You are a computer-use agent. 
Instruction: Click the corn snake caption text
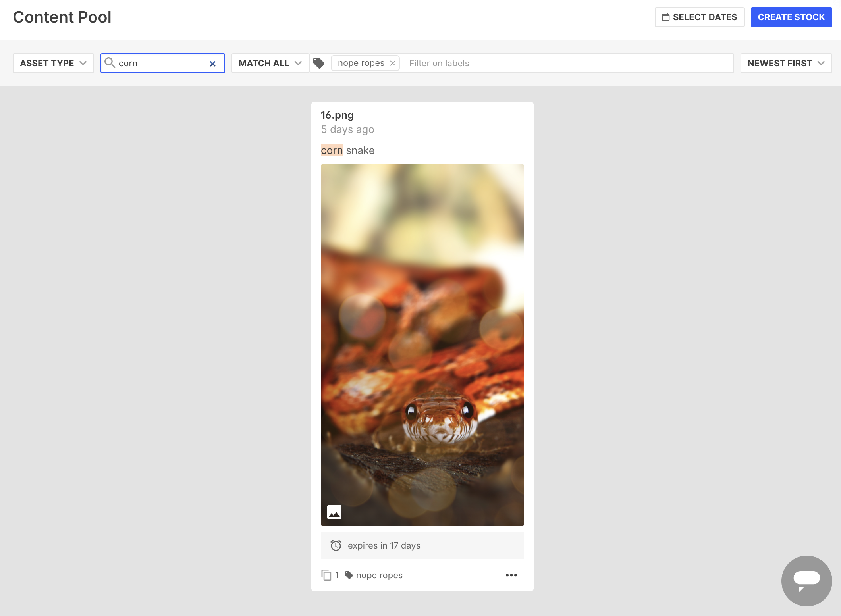[348, 150]
